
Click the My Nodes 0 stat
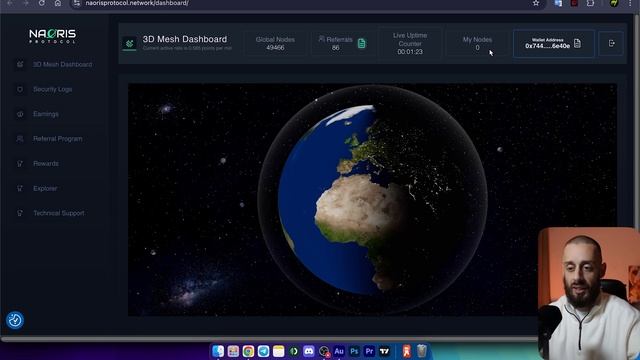coord(477,43)
